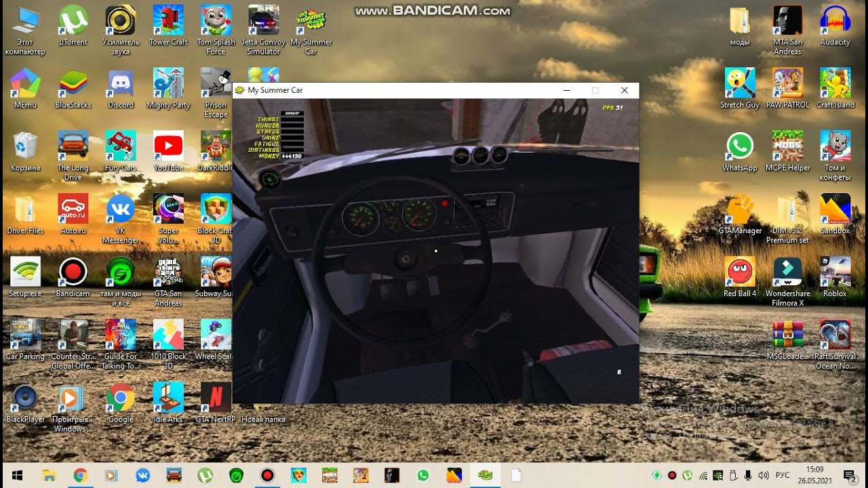This screenshot has width=868, height=488.
Task: Open Tom Splash Force desktop shortcut
Action: (x=216, y=30)
